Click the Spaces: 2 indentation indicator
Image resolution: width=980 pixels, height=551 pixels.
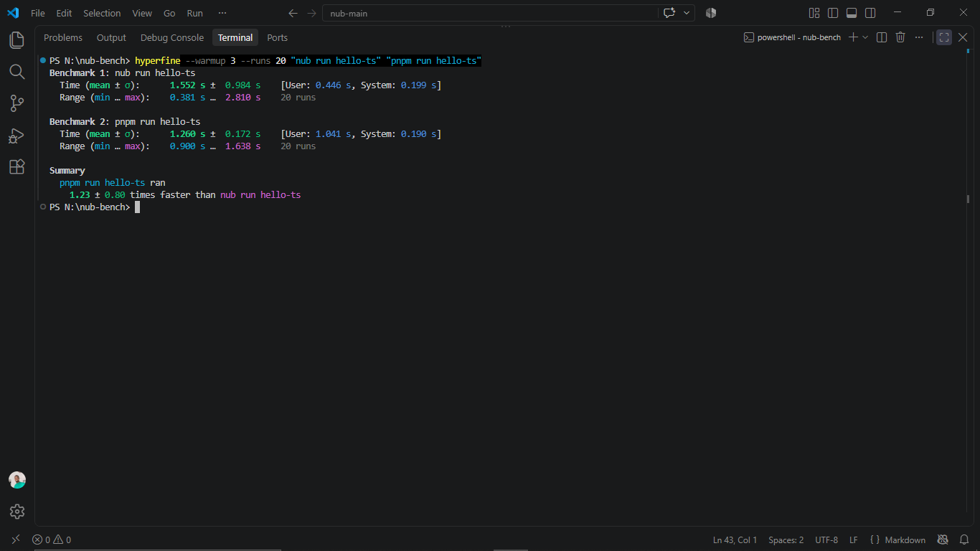coord(786,540)
